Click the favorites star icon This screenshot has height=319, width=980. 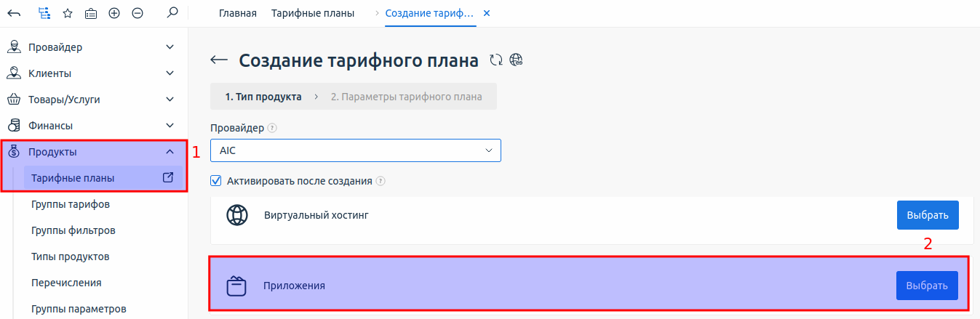pyautogui.click(x=68, y=13)
